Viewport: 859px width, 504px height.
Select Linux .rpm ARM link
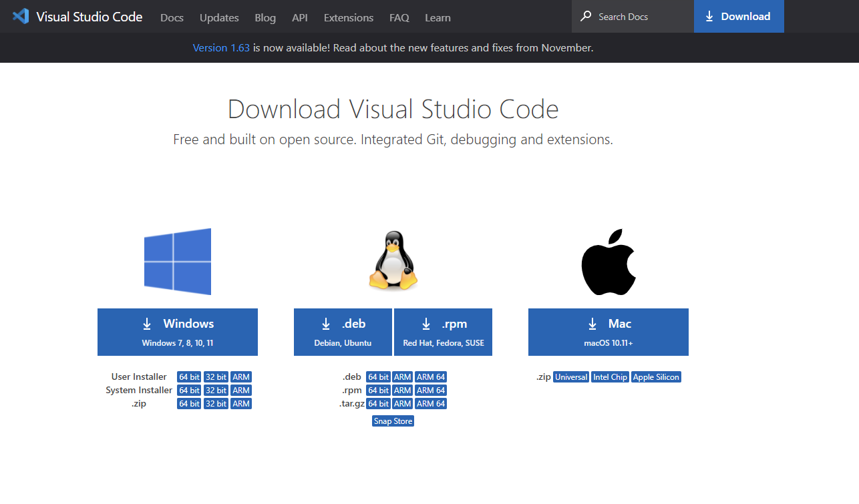click(403, 391)
